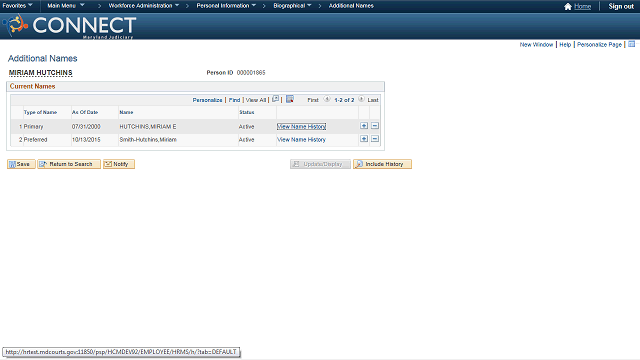
Task: Click Personalize in the grid header
Action: click(x=207, y=100)
